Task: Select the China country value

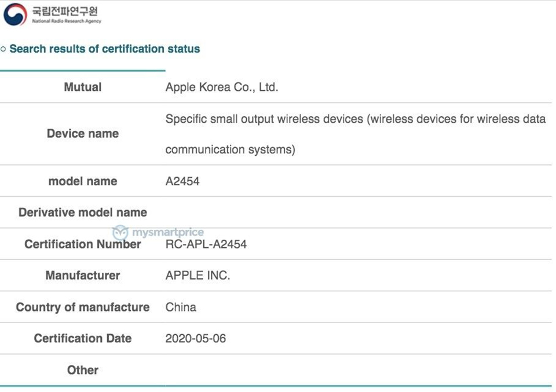Action: pyautogui.click(x=181, y=307)
